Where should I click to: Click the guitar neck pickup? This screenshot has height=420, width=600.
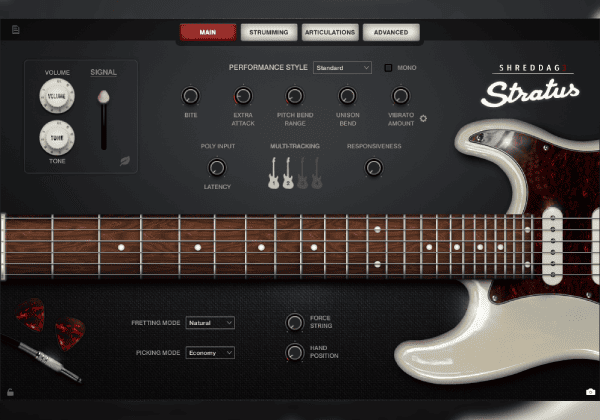pos(553,246)
